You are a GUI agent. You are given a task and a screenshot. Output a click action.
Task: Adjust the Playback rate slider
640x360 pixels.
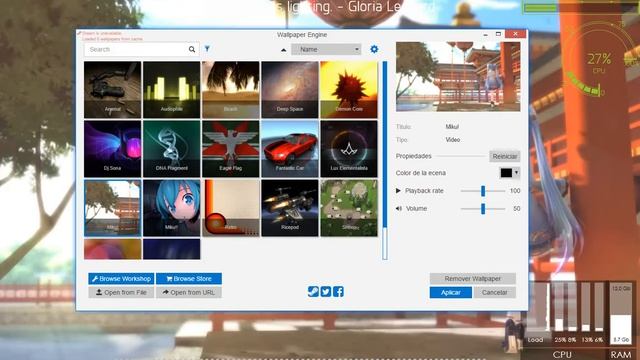pyautogui.click(x=483, y=191)
